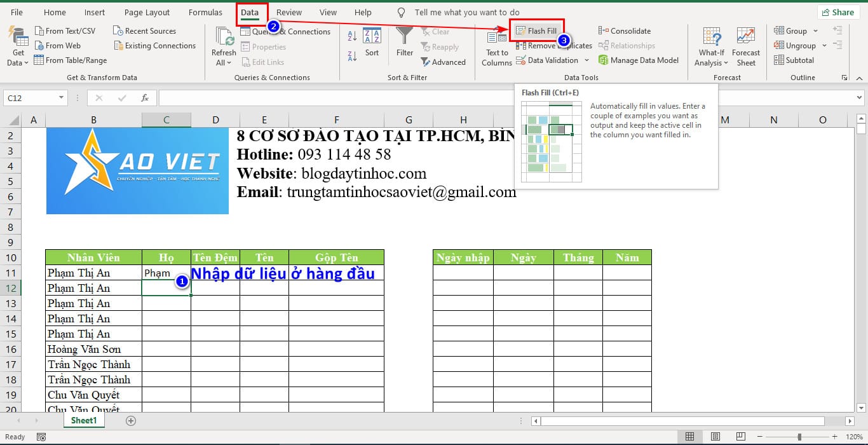
Task: Open the Text to Columns wizard
Action: click(496, 46)
